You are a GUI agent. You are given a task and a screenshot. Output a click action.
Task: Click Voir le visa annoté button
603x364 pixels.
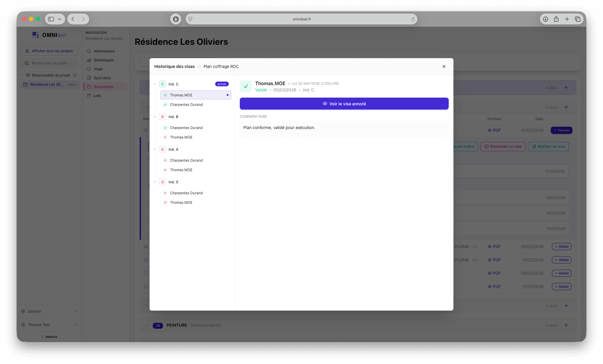coord(344,104)
